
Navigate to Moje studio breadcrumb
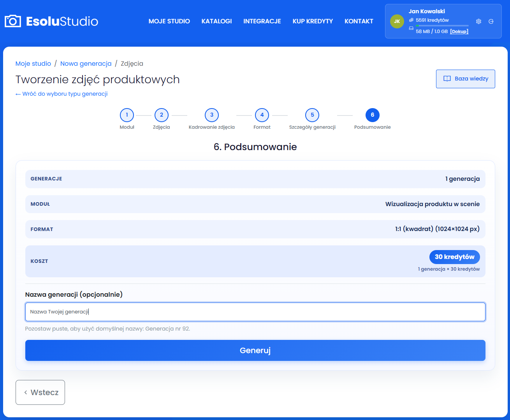pos(33,63)
